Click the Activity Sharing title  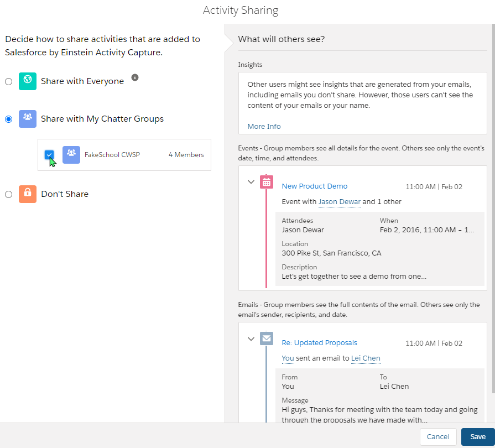[241, 10]
